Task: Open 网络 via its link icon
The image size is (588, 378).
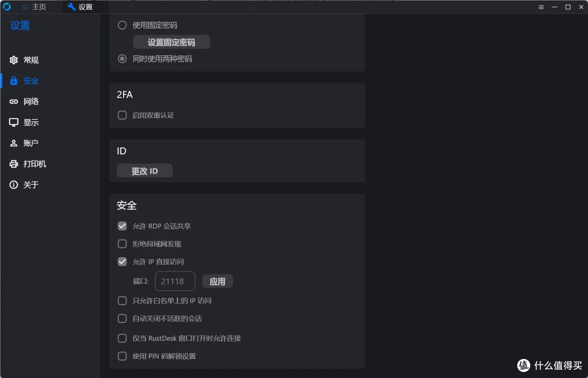Action: [14, 102]
